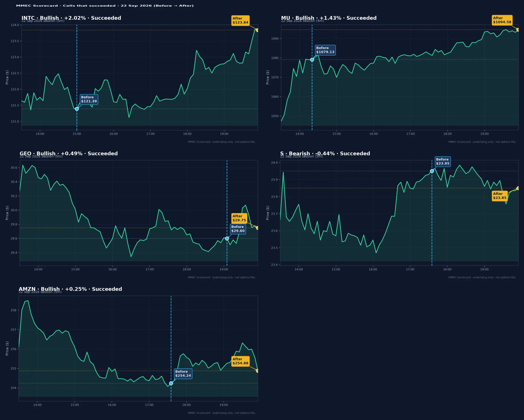This screenshot has width=524, height=420.
Task: Select the 'After $1094.58' label on MU
Action: coord(502,20)
